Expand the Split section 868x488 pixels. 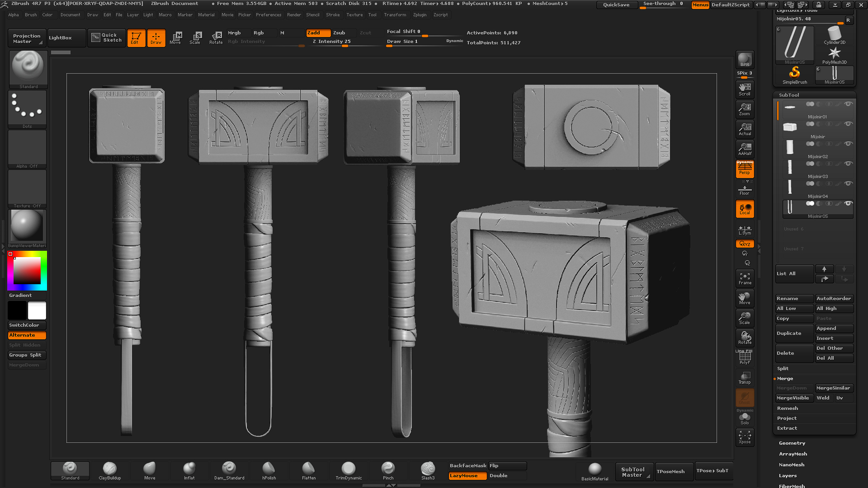tap(783, 369)
